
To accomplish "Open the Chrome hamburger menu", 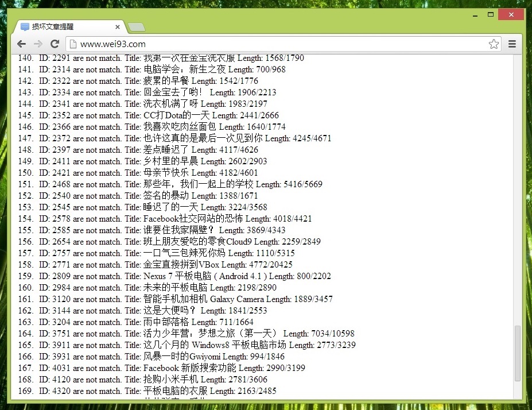I will click(512, 44).
